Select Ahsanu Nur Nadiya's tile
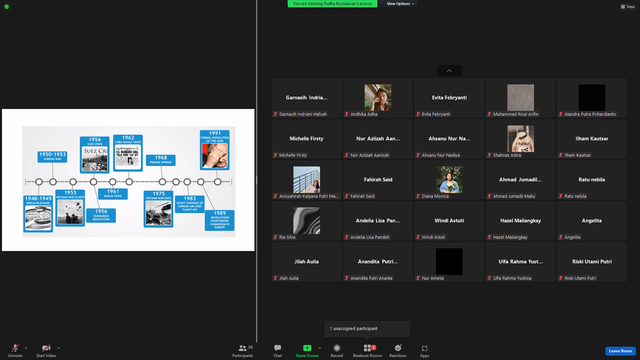This screenshot has width=640, height=360. tap(449, 139)
